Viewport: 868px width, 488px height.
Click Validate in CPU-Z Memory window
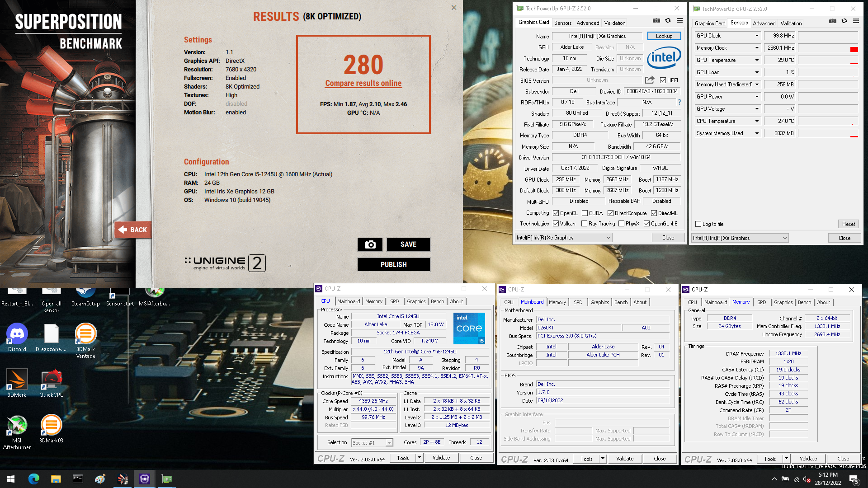[808, 459]
